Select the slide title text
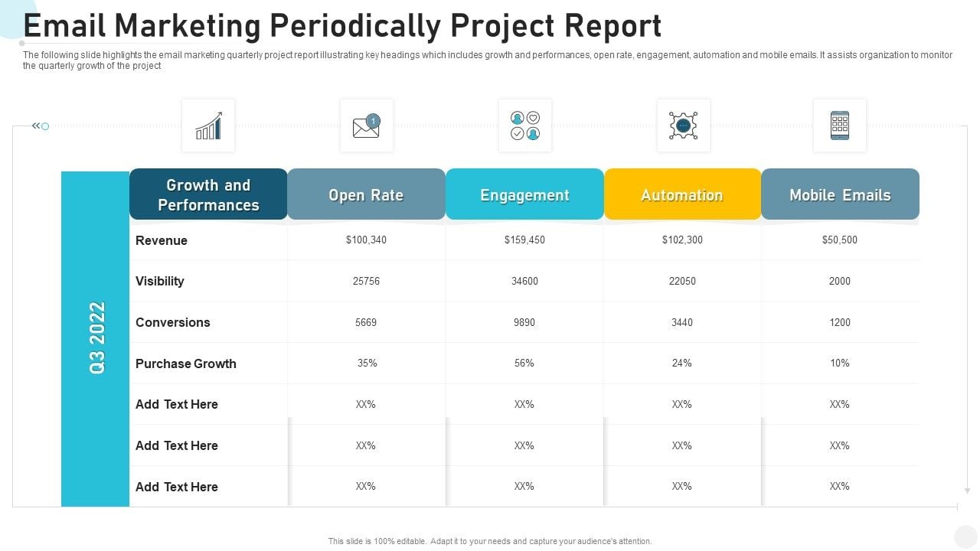The image size is (980, 551). tap(342, 25)
